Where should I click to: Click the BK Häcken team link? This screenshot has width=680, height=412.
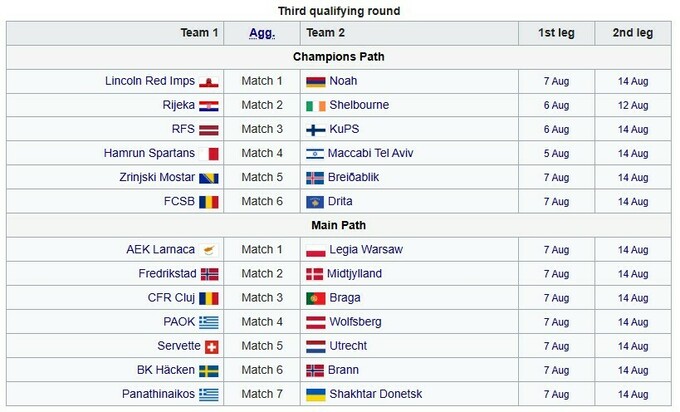click(166, 370)
